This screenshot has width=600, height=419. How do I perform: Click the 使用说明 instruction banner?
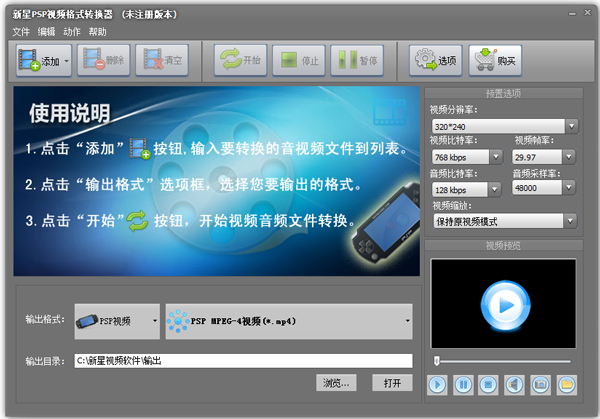coord(217,181)
